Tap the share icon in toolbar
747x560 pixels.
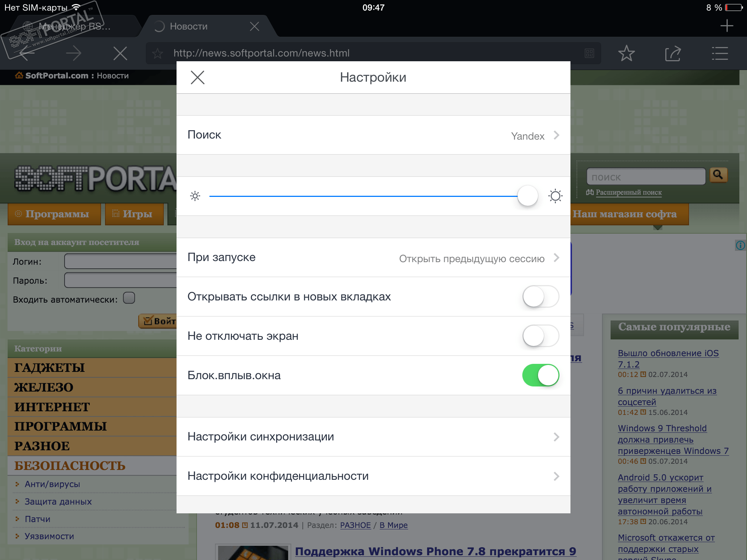[673, 54]
